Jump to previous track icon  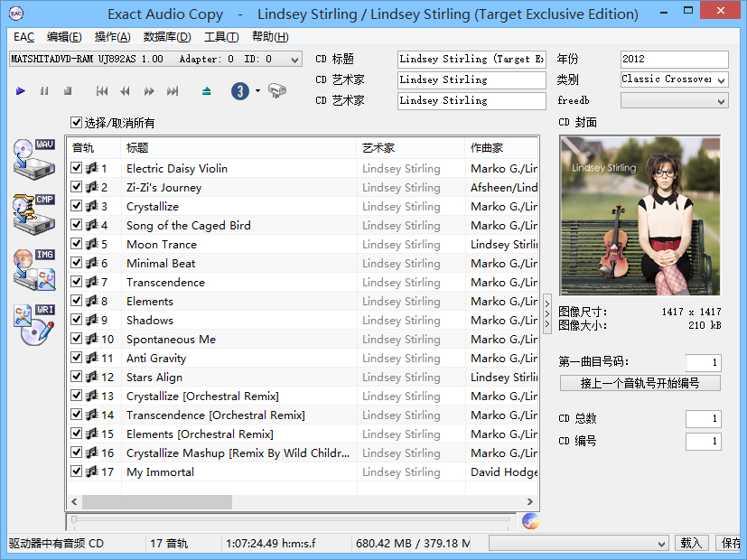click(102, 90)
